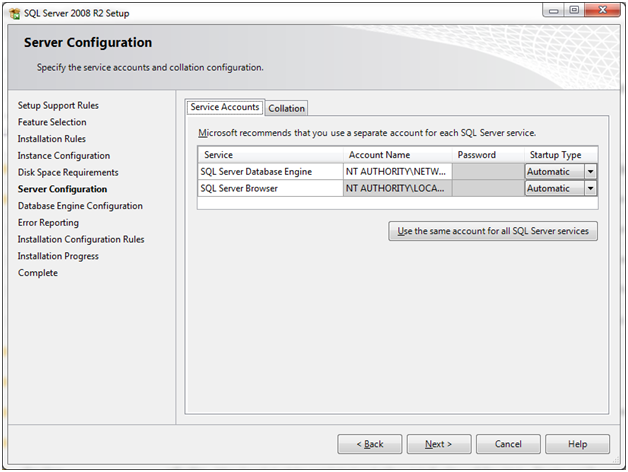
Task: Click the Startup Type column header
Action: (561, 155)
